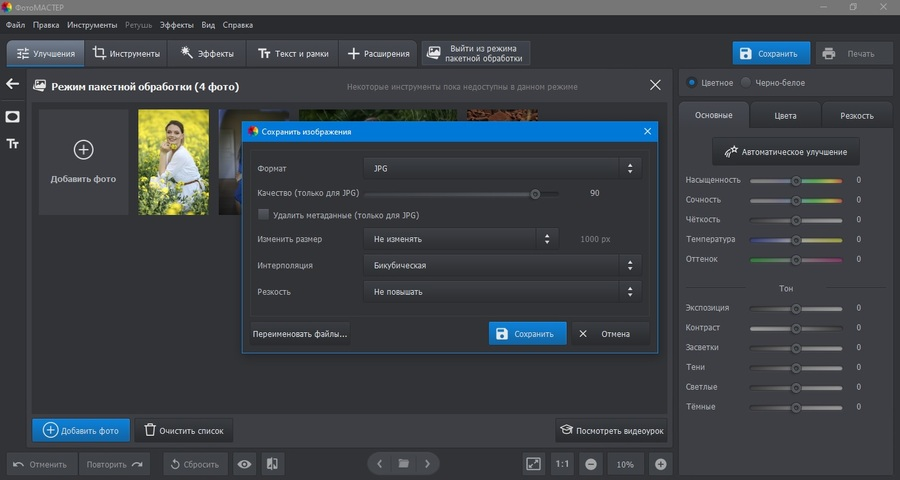Open the Вид menu

tap(208, 25)
